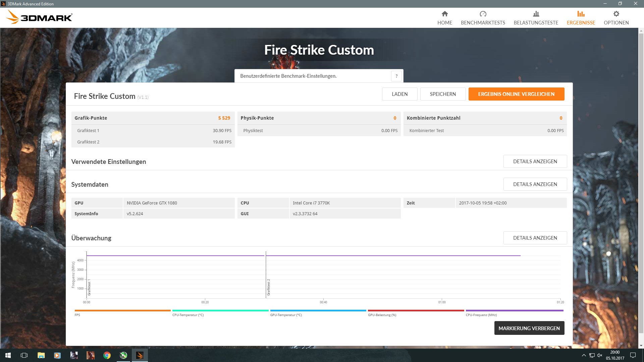
Task: Expand Systemdaten details
Action: [535, 184]
